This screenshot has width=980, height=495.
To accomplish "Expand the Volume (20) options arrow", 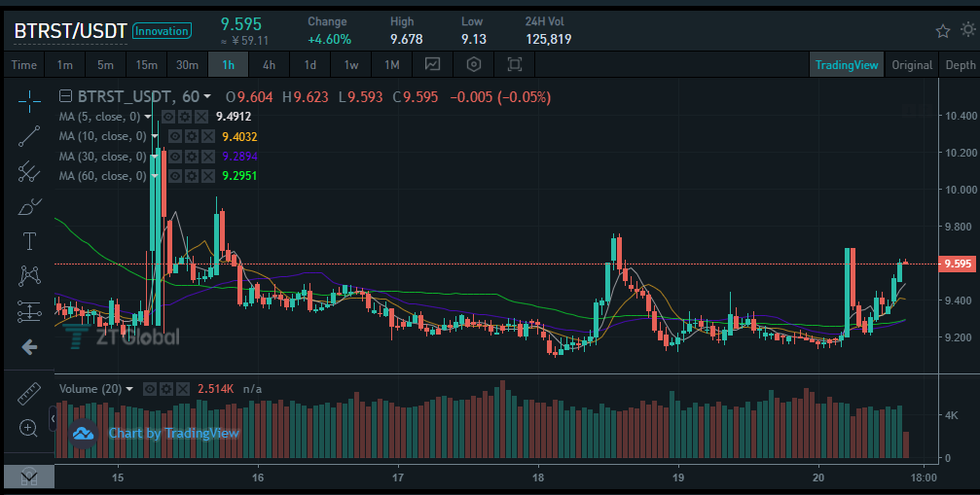I will coord(129,389).
